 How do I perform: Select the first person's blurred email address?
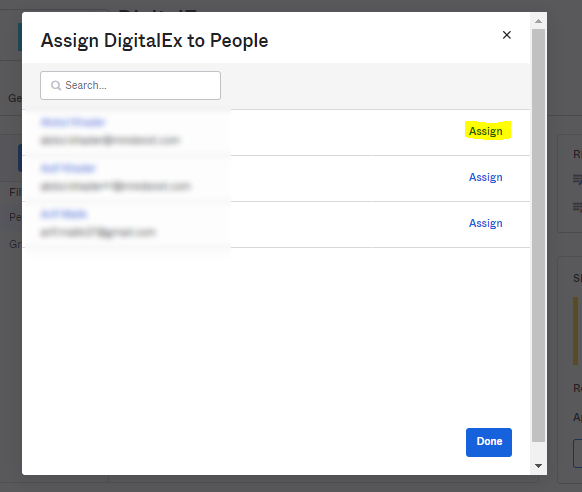tap(110, 140)
